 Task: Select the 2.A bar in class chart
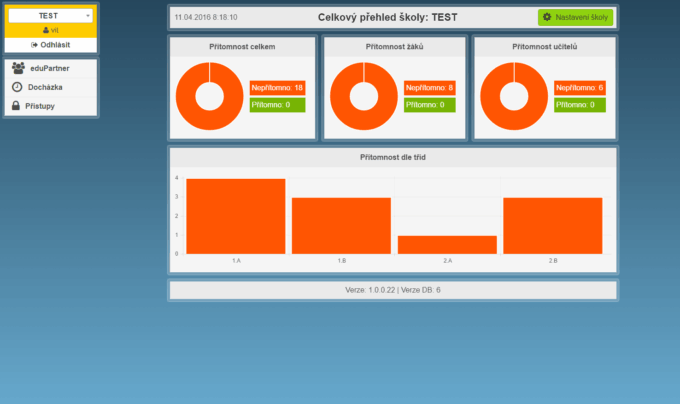[x=447, y=244]
